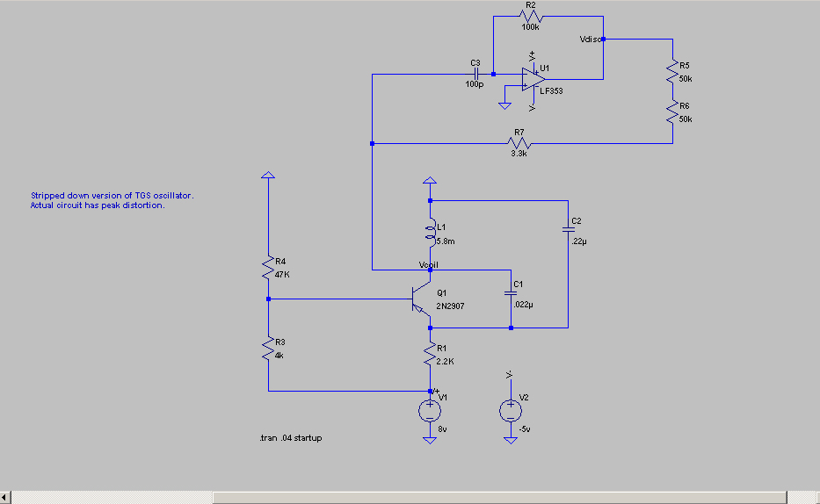Click the R1 2.2K resistor symbol
820x504 pixels.
(x=430, y=355)
